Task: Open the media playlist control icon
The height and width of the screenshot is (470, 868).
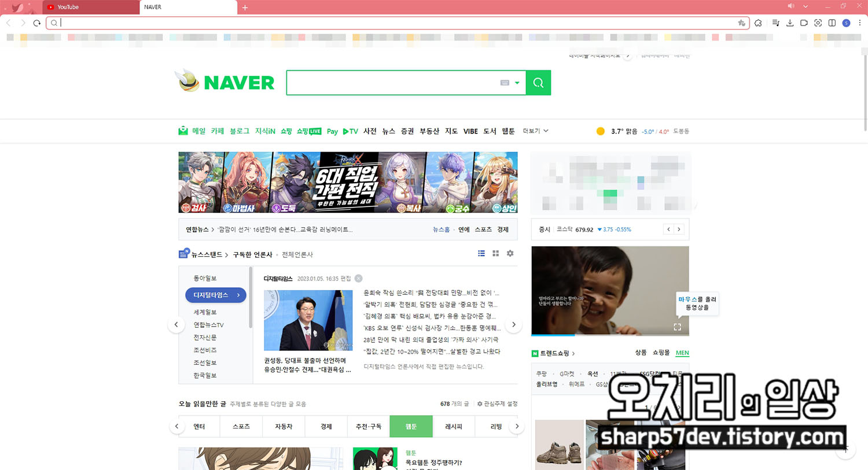Action: point(775,23)
